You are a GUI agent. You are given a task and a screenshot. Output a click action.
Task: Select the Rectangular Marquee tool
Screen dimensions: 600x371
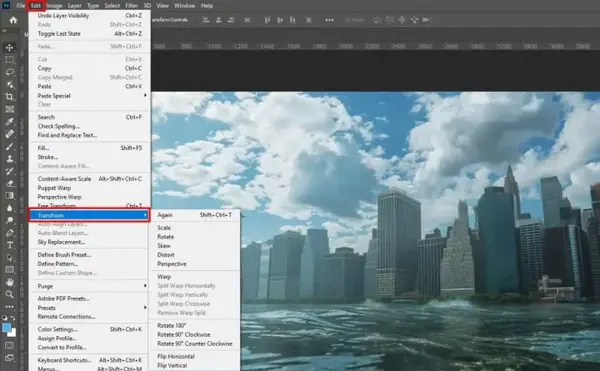tap(10, 60)
